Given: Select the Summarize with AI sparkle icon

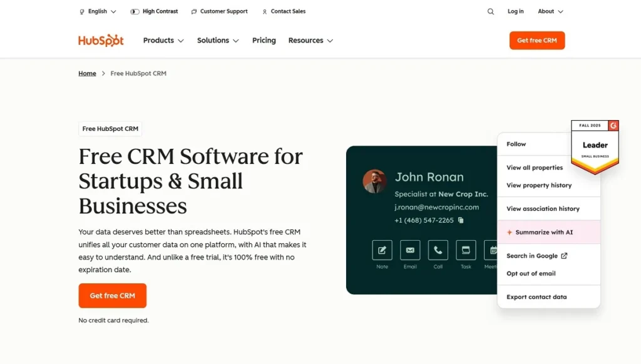Looking at the screenshot, I should 510,232.
